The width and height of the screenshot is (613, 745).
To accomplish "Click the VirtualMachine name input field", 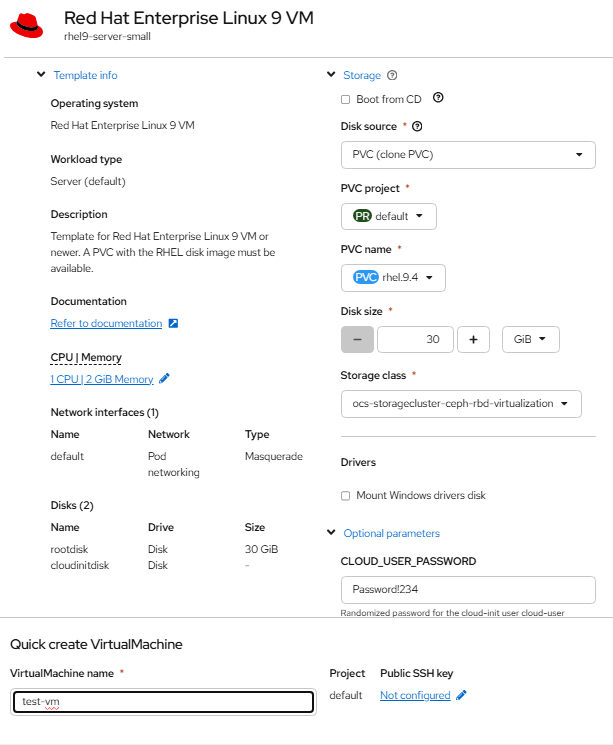I will coord(163,702).
